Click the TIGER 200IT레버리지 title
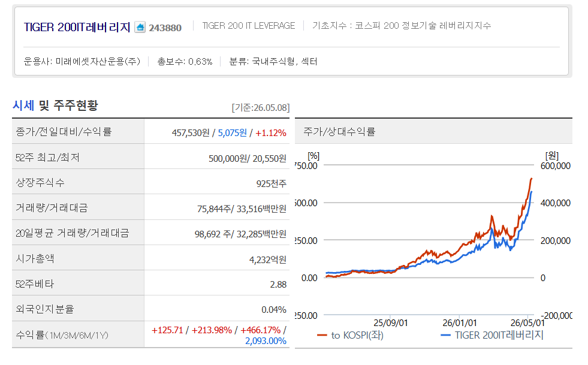This screenshot has height=365, width=588. pyautogui.click(x=77, y=27)
